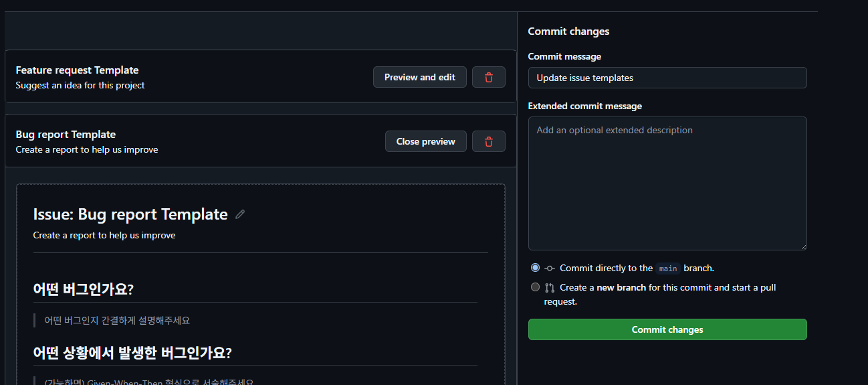Viewport: 868px width, 385px height.
Task: Click the trash icon for Bug report Template
Action: coord(488,142)
